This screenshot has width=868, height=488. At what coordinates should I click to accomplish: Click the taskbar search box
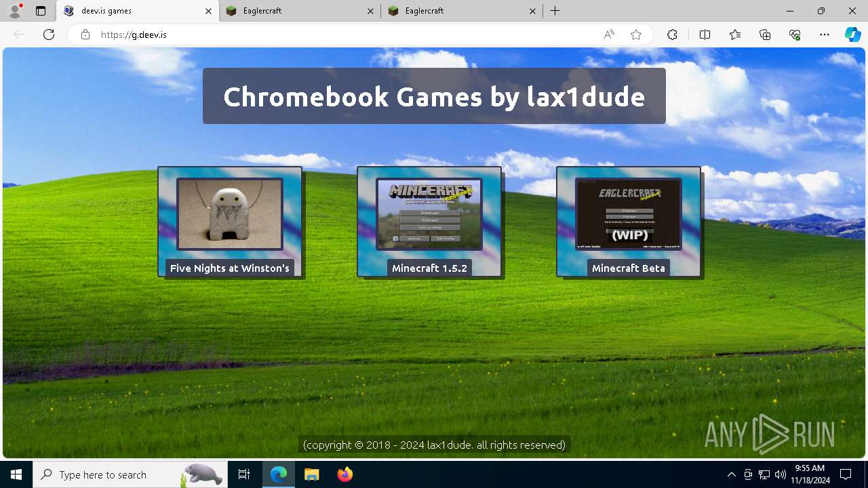tap(130, 474)
